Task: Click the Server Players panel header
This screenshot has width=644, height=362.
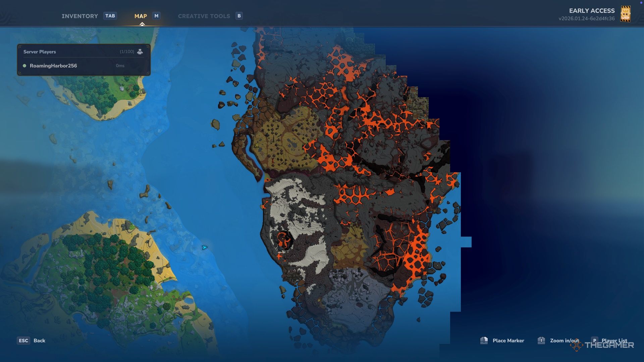Action: pyautogui.click(x=40, y=52)
